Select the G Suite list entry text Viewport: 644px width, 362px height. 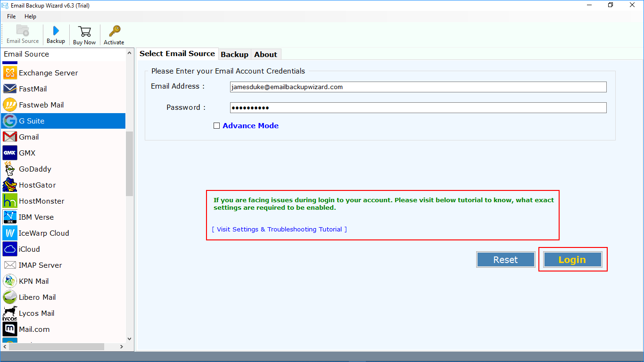pyautogui.click(x=32, y=121)
